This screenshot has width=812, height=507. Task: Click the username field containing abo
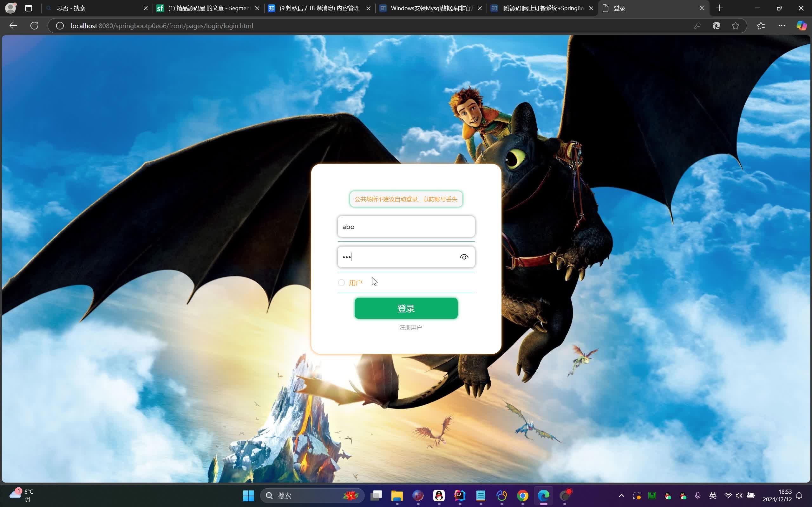click(x=406, y=227)
